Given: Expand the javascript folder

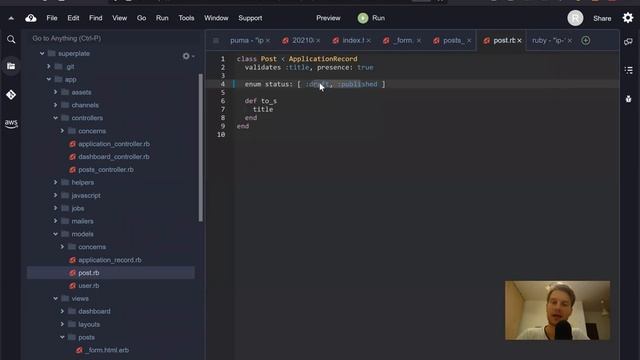Looking at the screenshot, I should 56,196.
